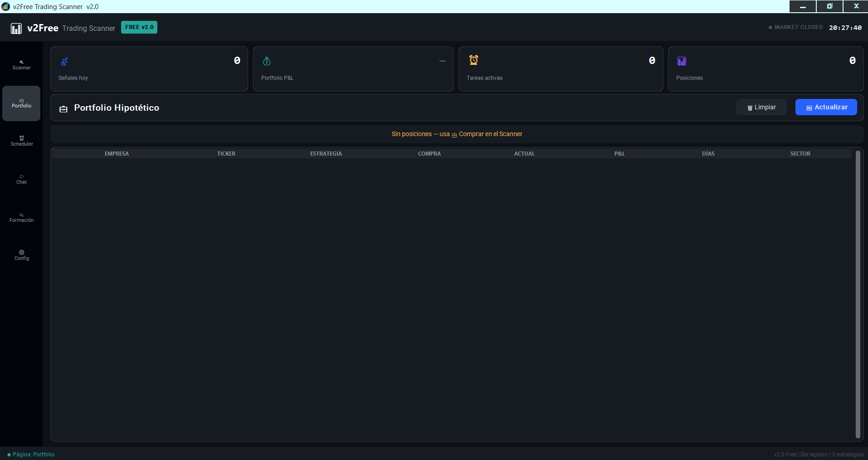The height and width of the screenshot is (460, 868).
Task: Click the briefcase icon next to Portfolio Hipotético
Action: click(63, 109)
